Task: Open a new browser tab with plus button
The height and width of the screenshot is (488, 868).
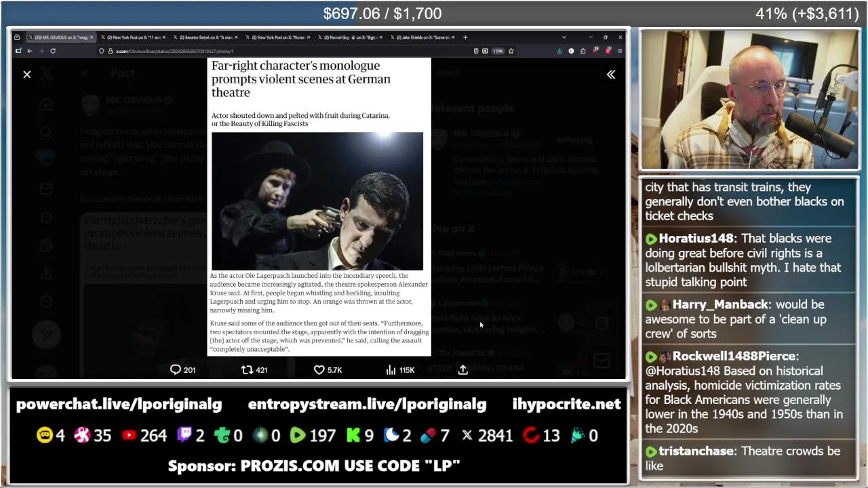Action: coord(465,37)
